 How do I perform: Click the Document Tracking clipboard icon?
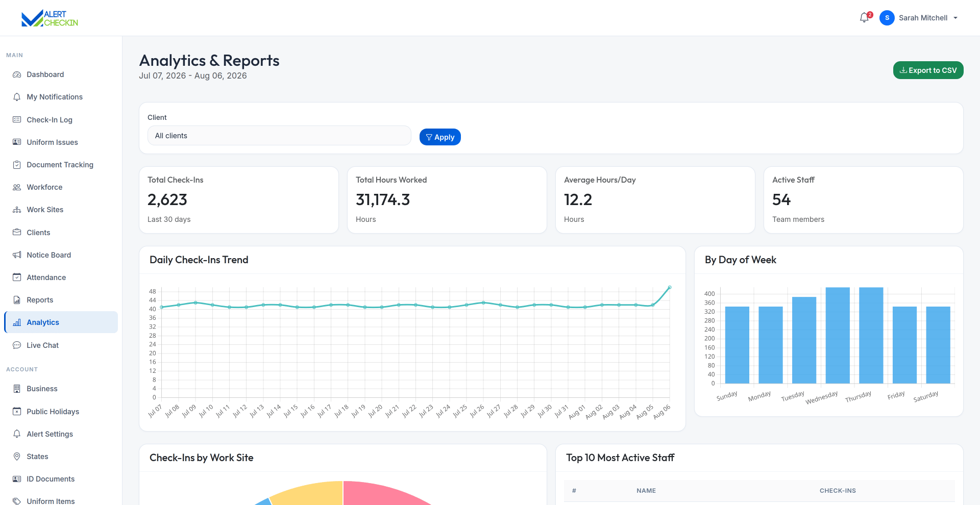[17, 165]
